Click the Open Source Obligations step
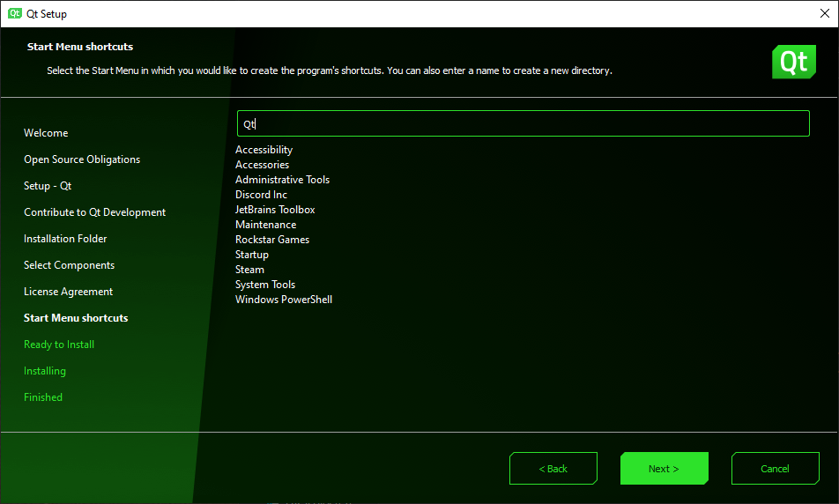Screen dimensions: 839x504 [82, 159]
